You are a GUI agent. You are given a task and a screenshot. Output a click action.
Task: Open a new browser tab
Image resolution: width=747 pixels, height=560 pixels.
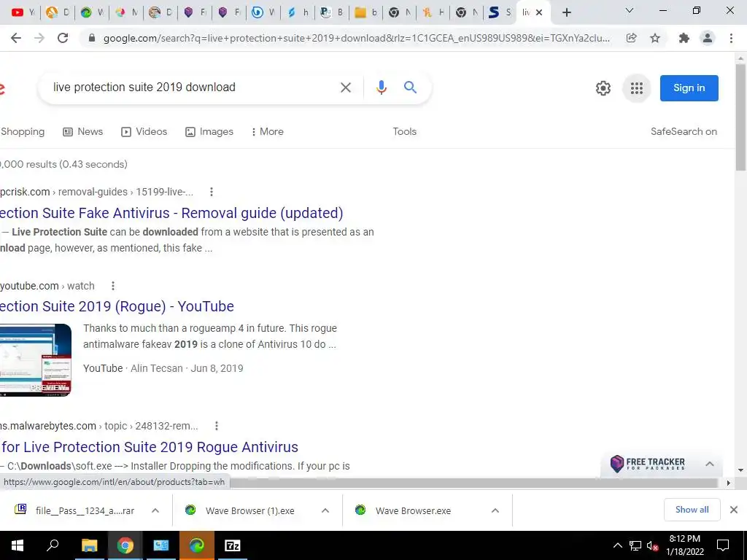click(566, 12)
